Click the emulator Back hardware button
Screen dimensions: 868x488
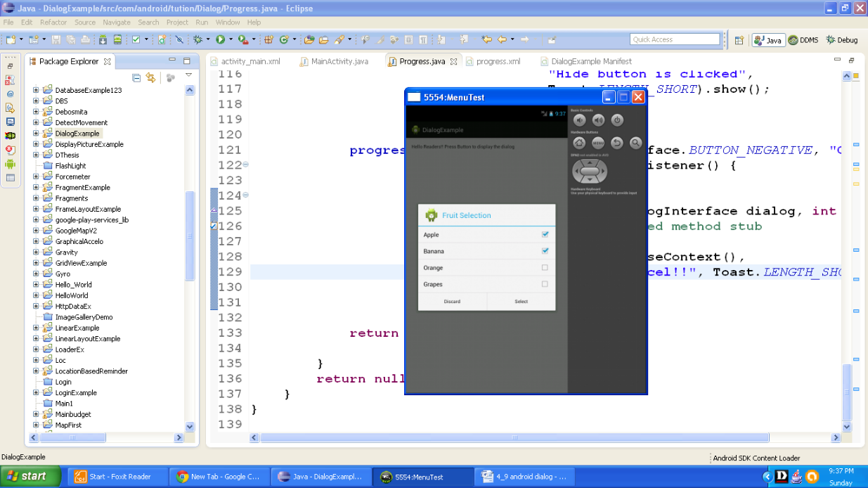click(x=617, y=143)
